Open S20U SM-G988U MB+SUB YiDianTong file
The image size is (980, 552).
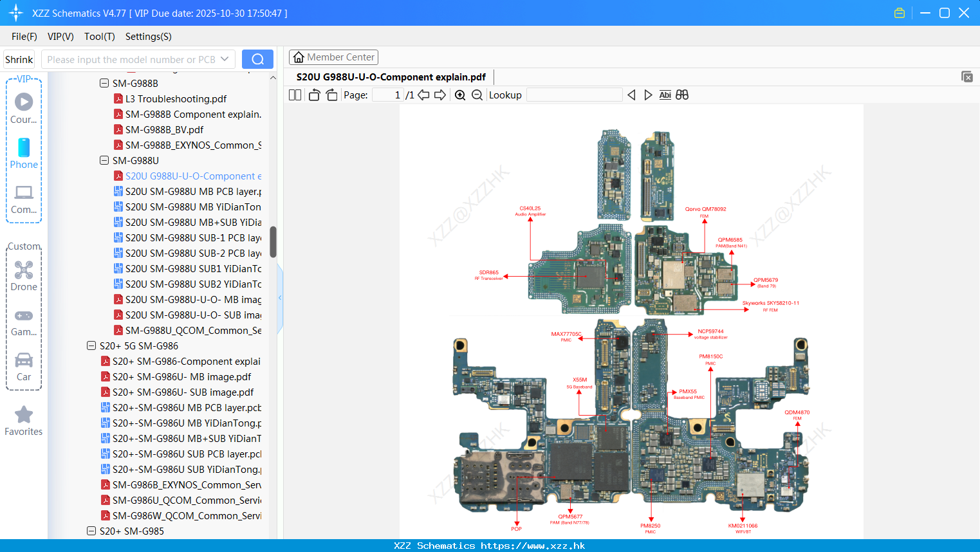193,222
